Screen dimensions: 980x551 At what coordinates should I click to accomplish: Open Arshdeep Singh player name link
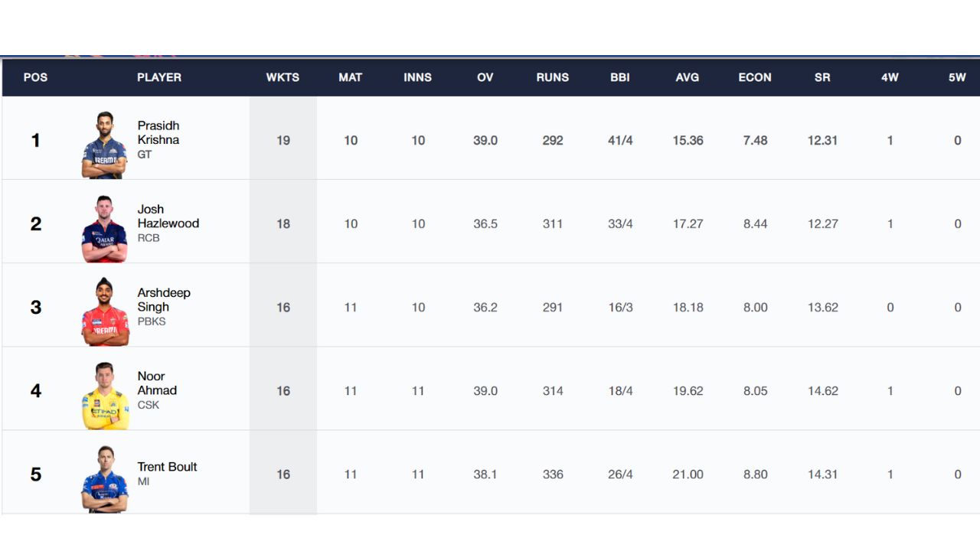[x=164, y=299]
